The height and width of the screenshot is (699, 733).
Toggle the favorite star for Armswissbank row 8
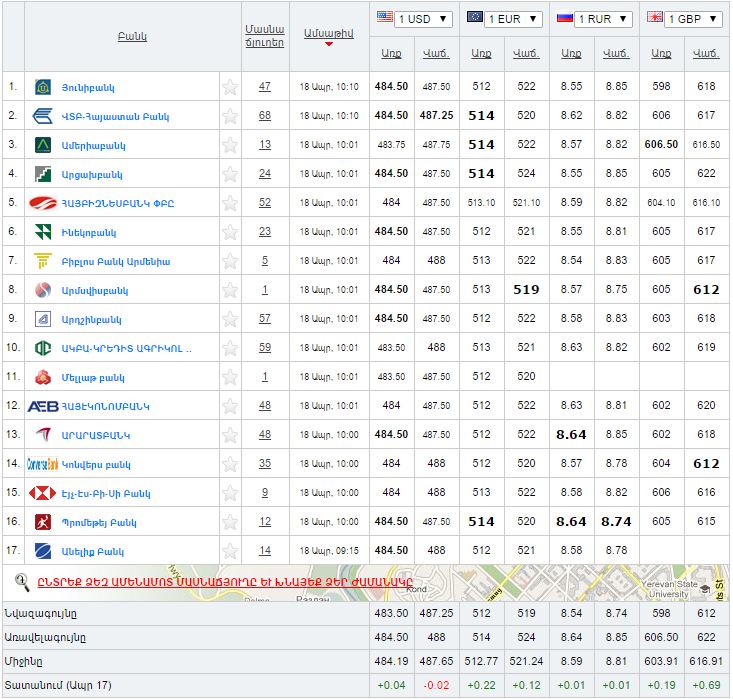click(230, 290)
